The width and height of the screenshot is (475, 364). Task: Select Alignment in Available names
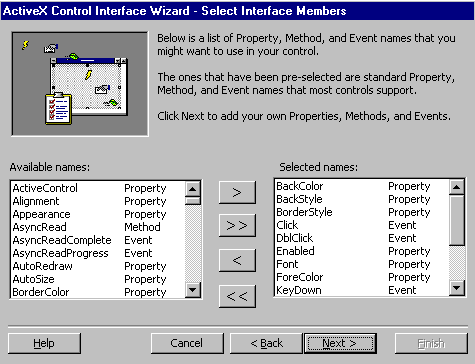point(97,201)
